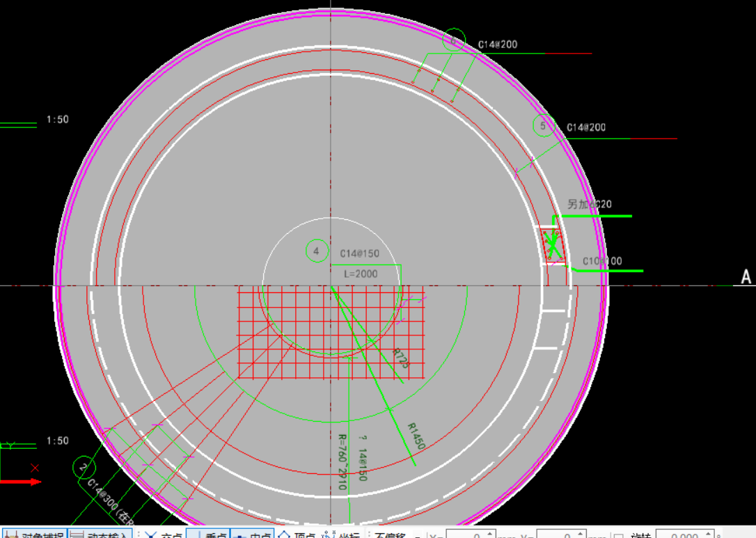Select the C10@100 annotation

pyautogui.click(x=602, y=261)
